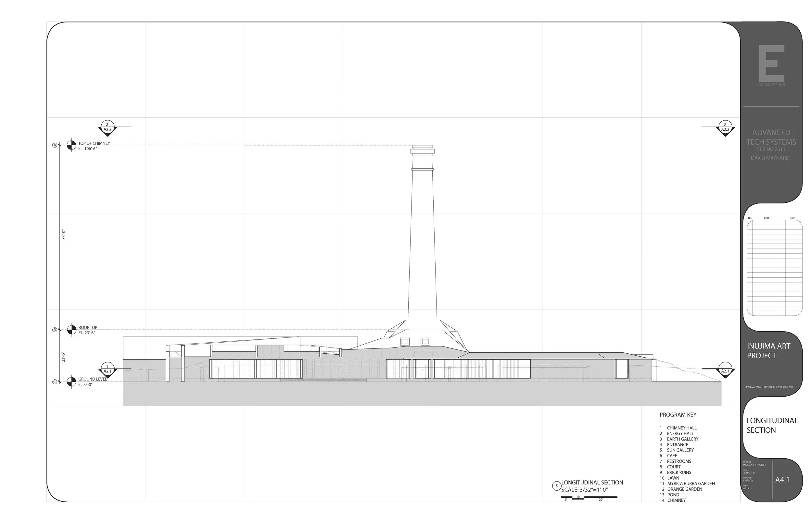Select key entry '9 BRICK RUINS'
Screen dimensions: 812x526
tap(675, 472)
